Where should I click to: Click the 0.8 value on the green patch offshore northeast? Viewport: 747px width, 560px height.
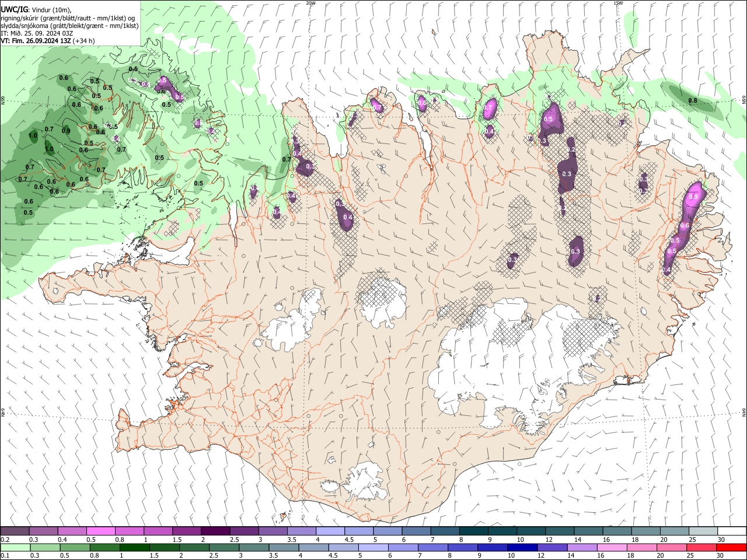coord(693,100)
